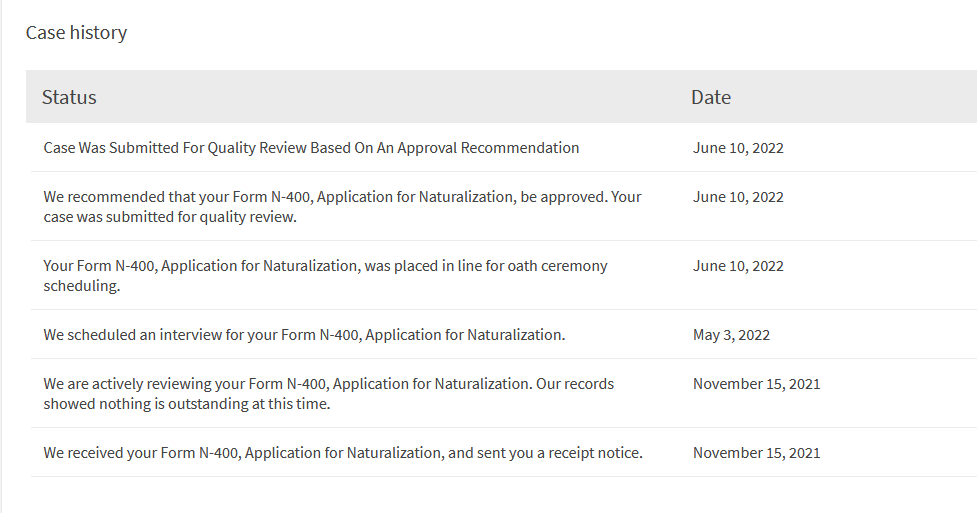Select the interview scheduled status entry
Image resolution: width=977 pixels, height=513 pixels.
[304, 335]
